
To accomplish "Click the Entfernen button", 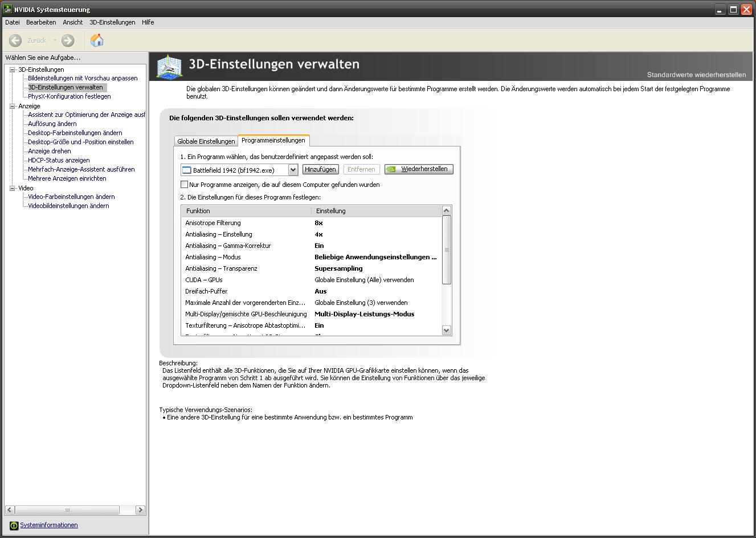I will pyautogui.click(x=361, y=169).
